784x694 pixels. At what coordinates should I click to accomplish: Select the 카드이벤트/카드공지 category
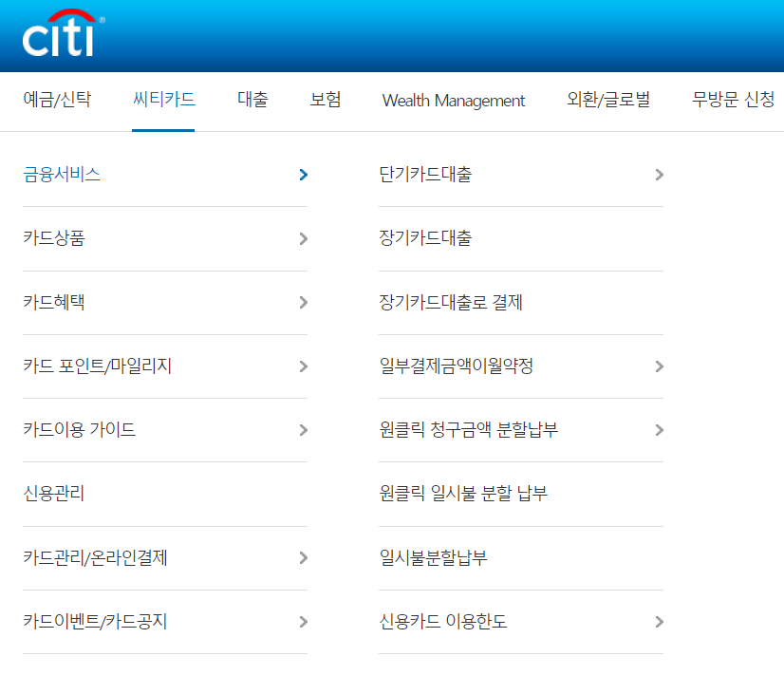[x=95, y=622]
